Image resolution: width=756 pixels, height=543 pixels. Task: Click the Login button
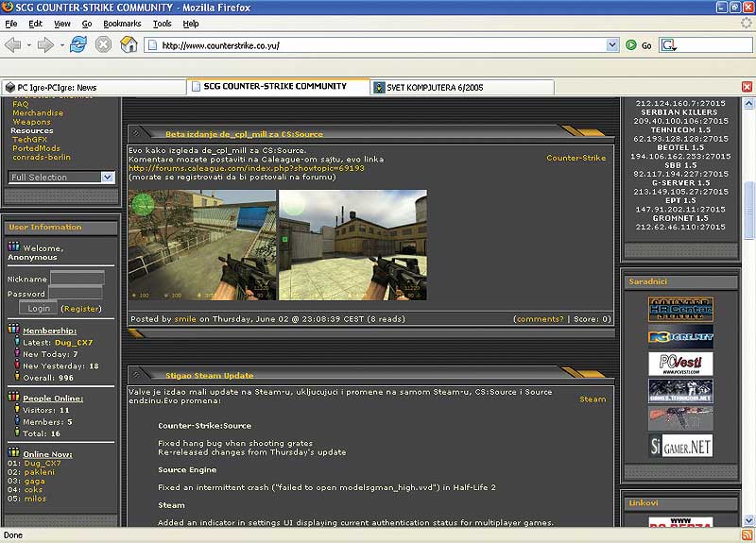pos(39,309)
